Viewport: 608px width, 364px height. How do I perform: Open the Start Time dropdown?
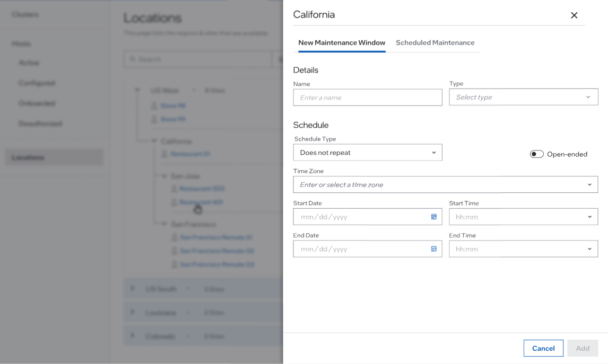point(523,217)
